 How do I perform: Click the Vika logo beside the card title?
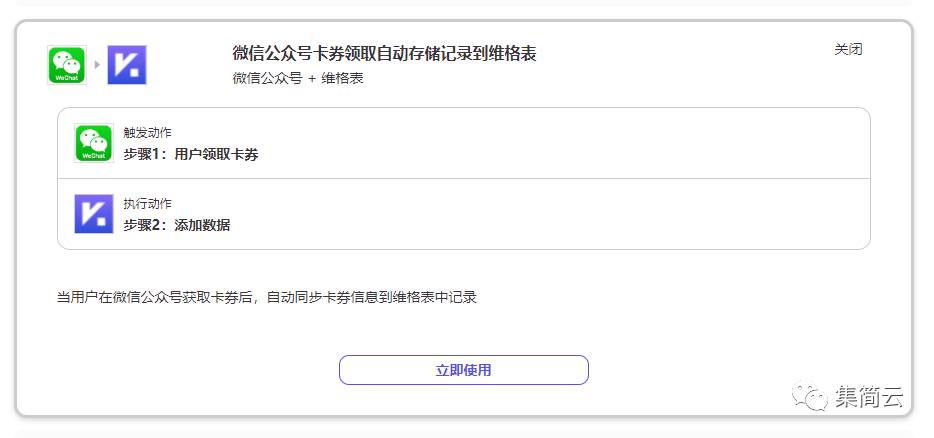[127, 65]
